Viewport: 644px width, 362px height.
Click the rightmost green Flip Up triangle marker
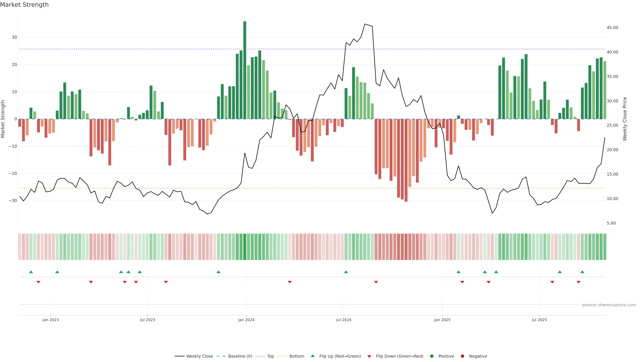582,272
